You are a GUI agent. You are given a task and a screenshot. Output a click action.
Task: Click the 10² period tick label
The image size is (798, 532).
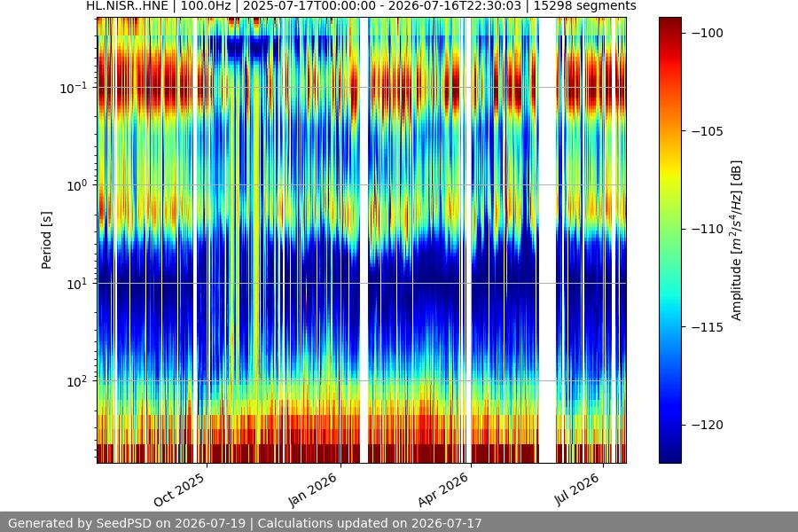(x=77, y=381)
